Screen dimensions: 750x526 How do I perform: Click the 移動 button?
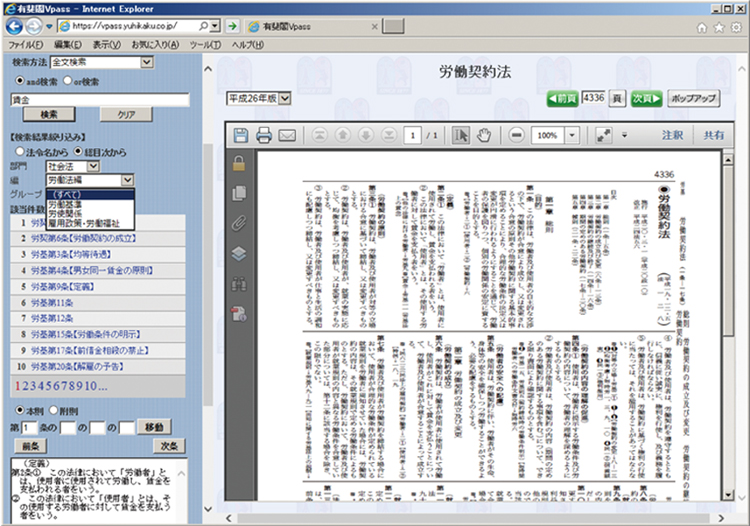[x=154, y=427]
